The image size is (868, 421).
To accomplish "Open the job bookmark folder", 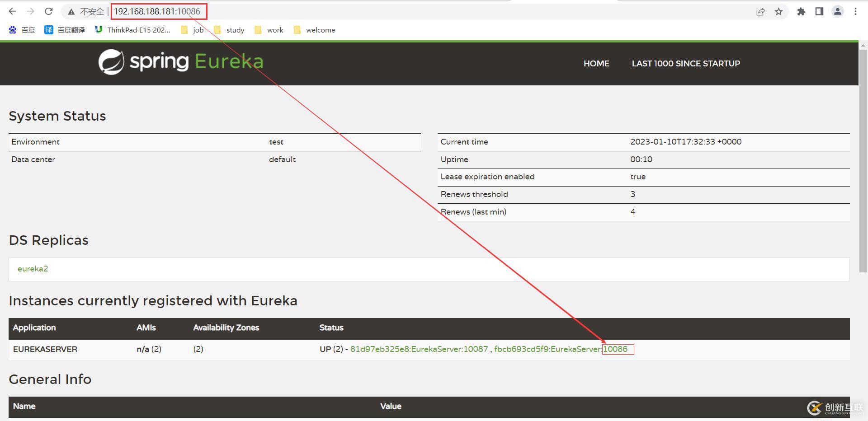I will point(192,30).
